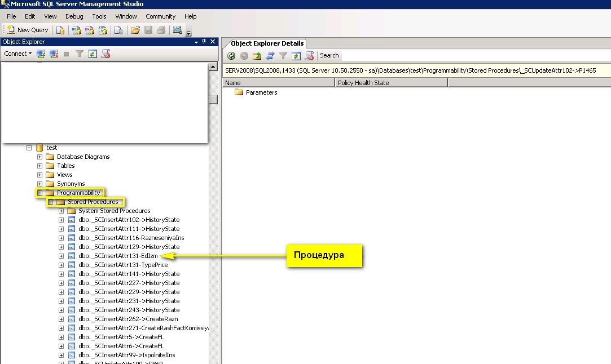Image resolution: width=611 pixels, height=364 pixels.
Task: Open an Analysis Services MDX Query
Action: tap(77, 30)
